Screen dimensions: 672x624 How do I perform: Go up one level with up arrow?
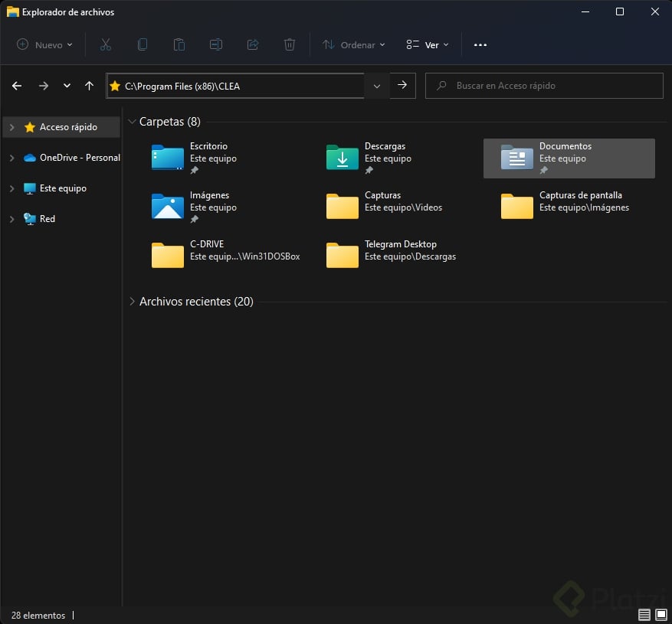coord(89,86)
